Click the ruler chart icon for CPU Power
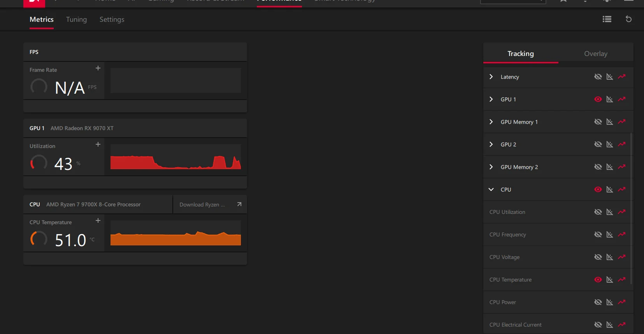 tap(610, 302)
